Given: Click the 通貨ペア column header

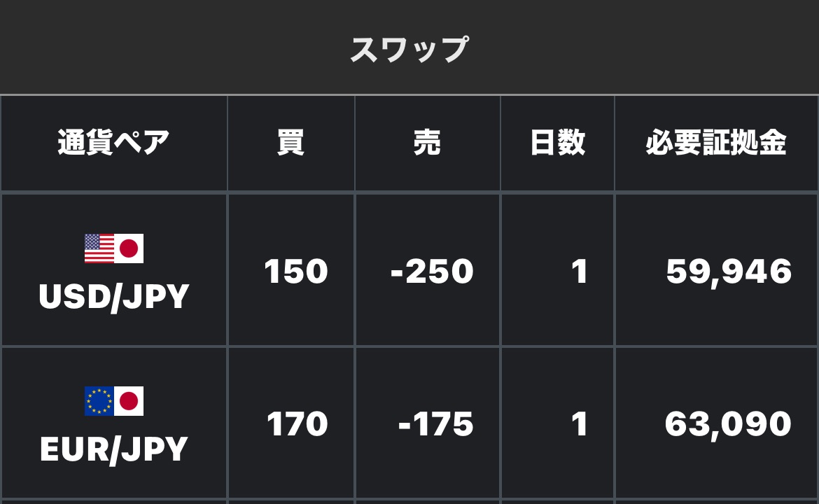Looking at the screenshot, I should (114, 143).
